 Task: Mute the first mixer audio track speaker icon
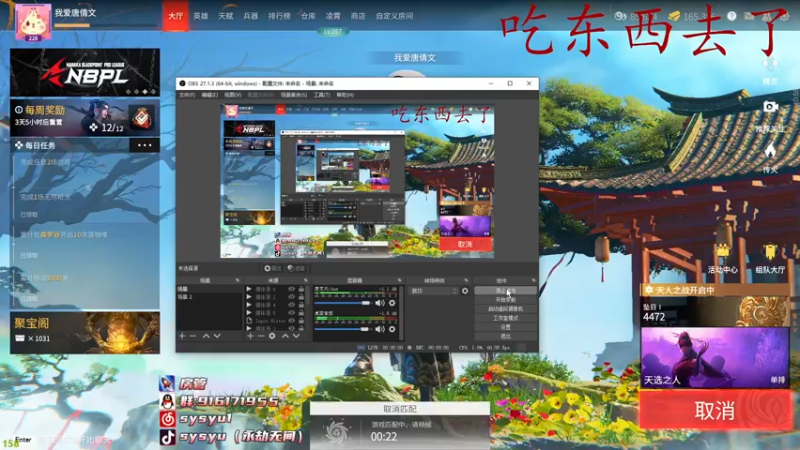click(380, 303)
